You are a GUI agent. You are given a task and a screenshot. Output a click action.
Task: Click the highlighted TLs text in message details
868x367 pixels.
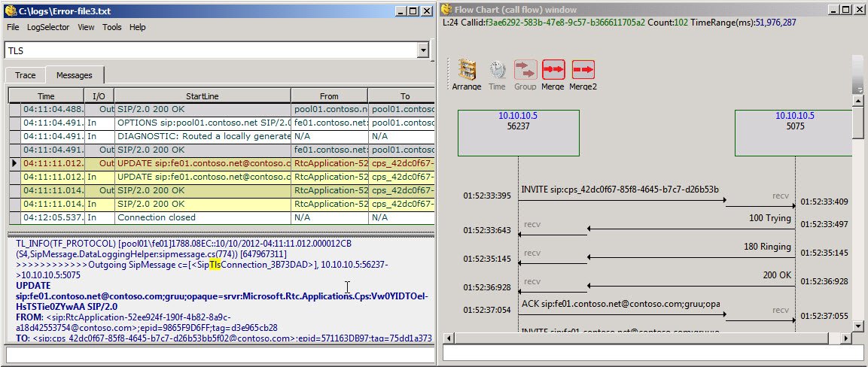[x=215, y=265]
